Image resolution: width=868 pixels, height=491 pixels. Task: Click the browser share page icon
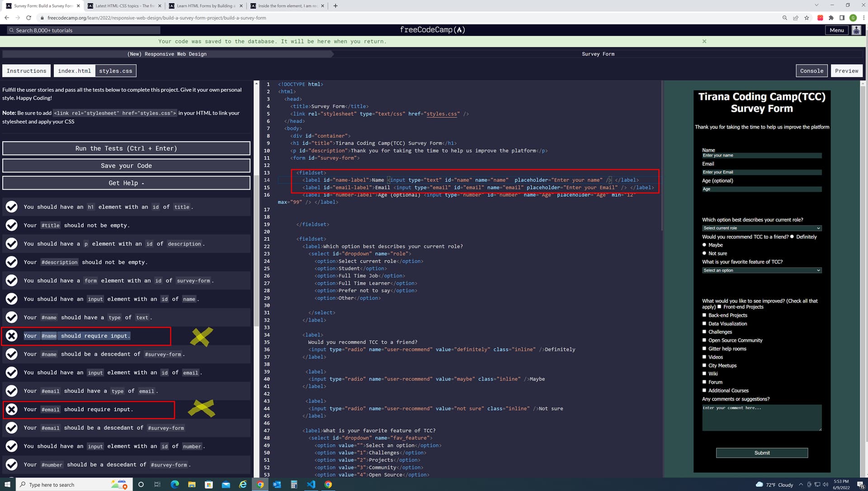point(796,18)
